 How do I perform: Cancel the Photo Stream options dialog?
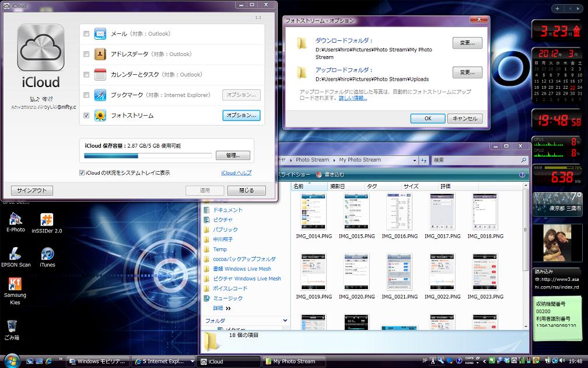click(x=465, y=118)
